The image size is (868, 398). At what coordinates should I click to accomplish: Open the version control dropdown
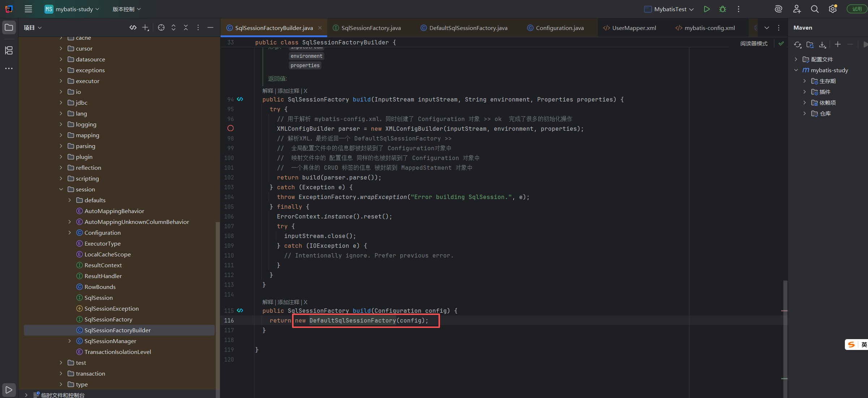point(127,9)
